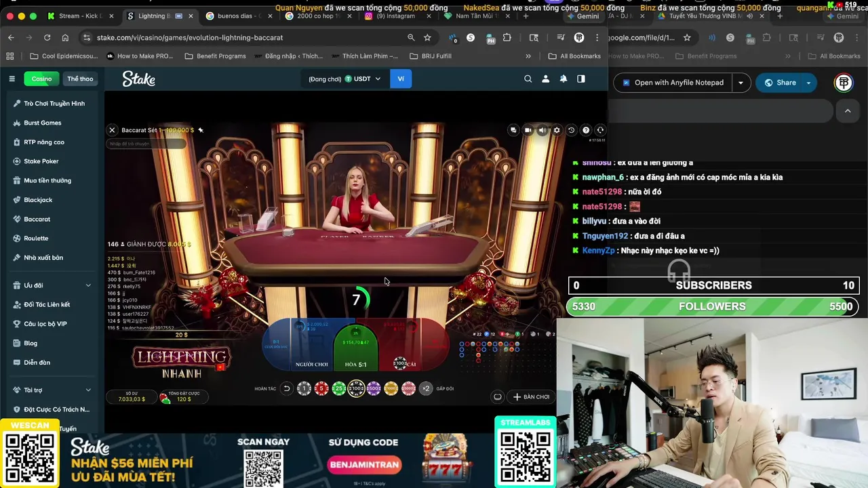Undo last bet with Hoàn Tác arrow
Viewport: 868px width, 488px height.
point(287,388)
